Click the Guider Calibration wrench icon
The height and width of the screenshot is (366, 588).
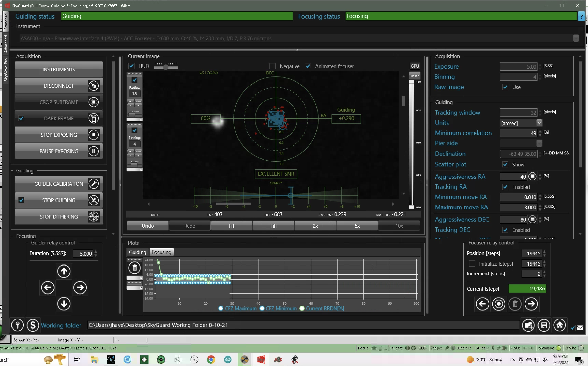pos(93,184)
